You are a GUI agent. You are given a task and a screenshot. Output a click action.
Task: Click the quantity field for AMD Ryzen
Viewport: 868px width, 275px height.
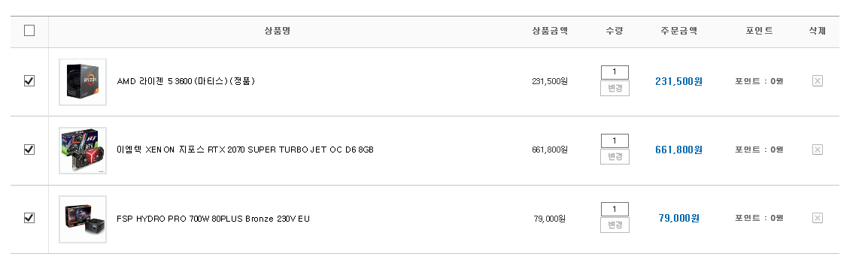tap(615, 72)
